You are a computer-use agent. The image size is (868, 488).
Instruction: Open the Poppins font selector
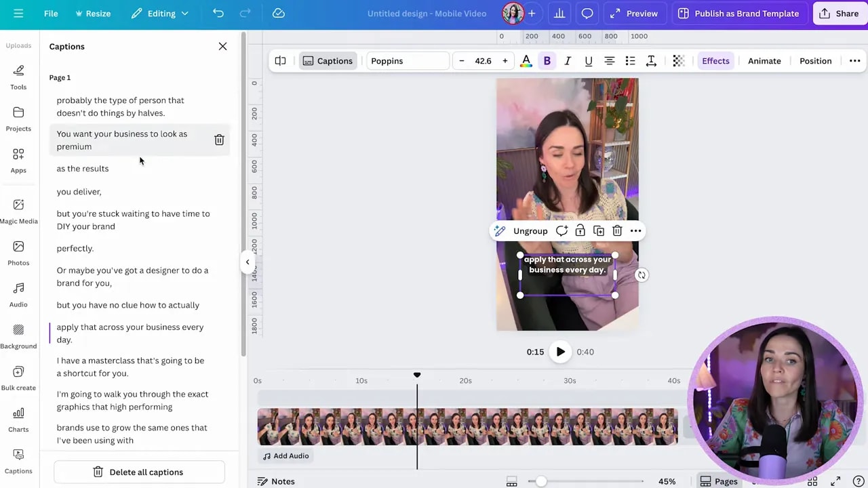point(407,61)
